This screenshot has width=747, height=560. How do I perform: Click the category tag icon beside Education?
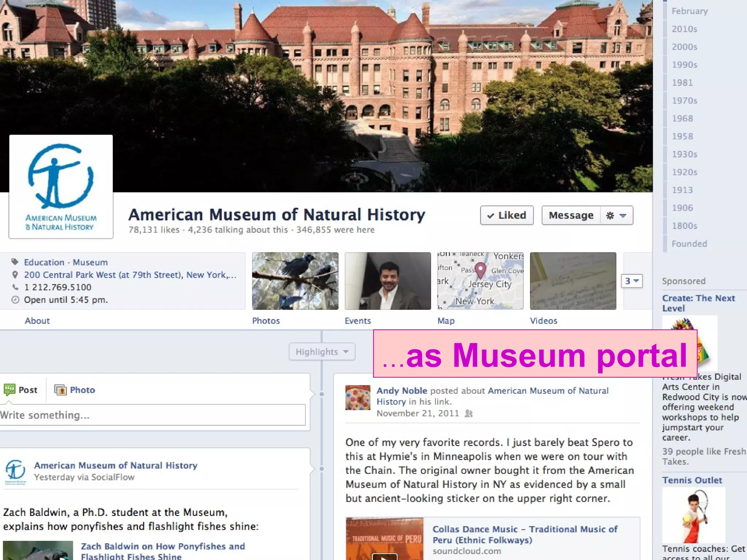tap(15, 262)
